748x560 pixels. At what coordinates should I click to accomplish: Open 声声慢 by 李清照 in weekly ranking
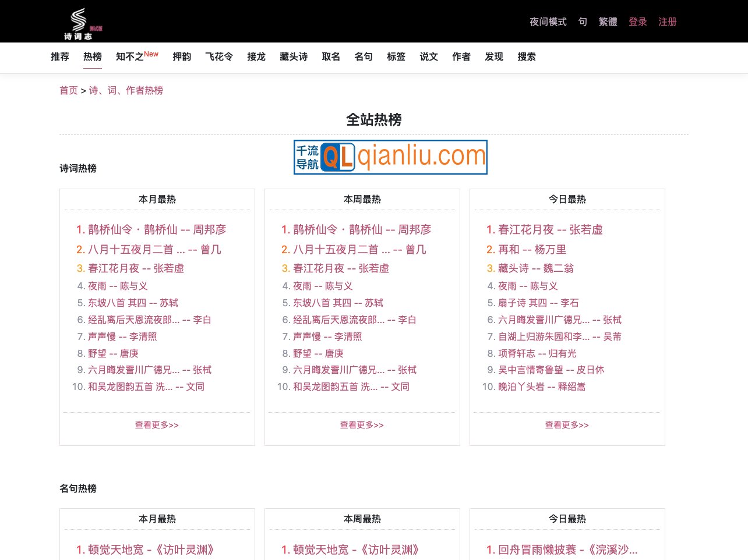tap(322, 336)
